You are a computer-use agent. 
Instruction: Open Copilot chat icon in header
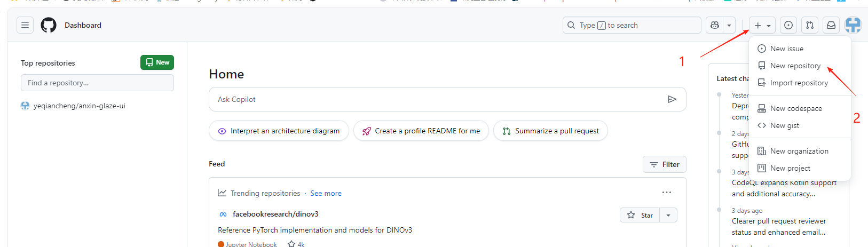click(x=715, y=25)
